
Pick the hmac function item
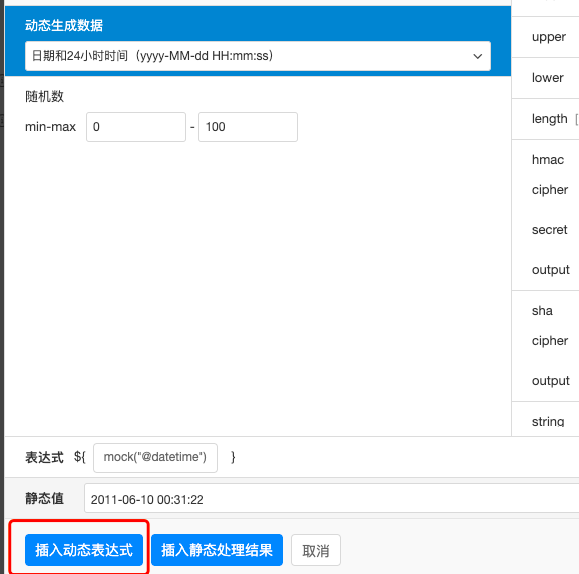tap(548, 160)
